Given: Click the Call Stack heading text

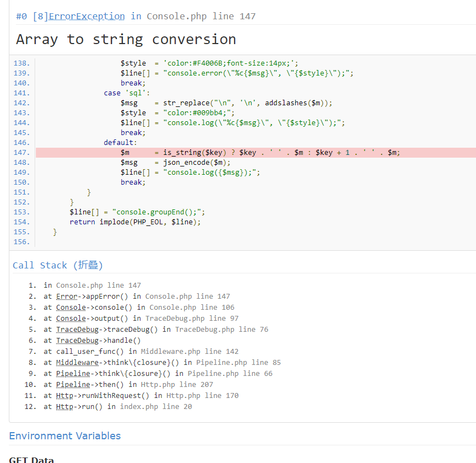Looking at the screenshot, I should tap(40, 265).
